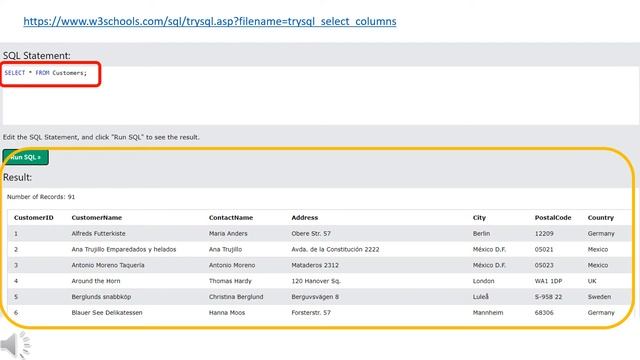Click the 'Obere Str. 57' address cell

[311, 233]
